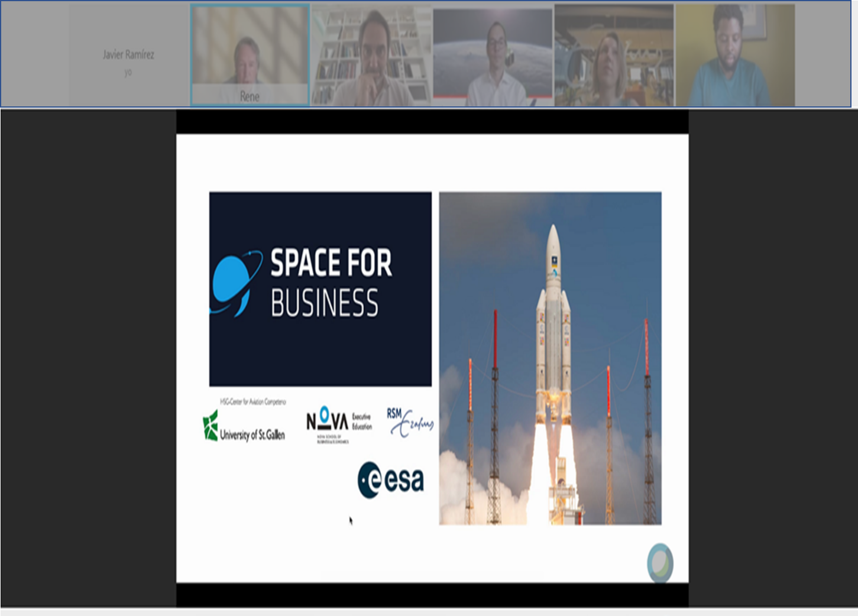Click the circular badge on the slide corner
This screenshot has width=858, height=616.
coord(660,563)
